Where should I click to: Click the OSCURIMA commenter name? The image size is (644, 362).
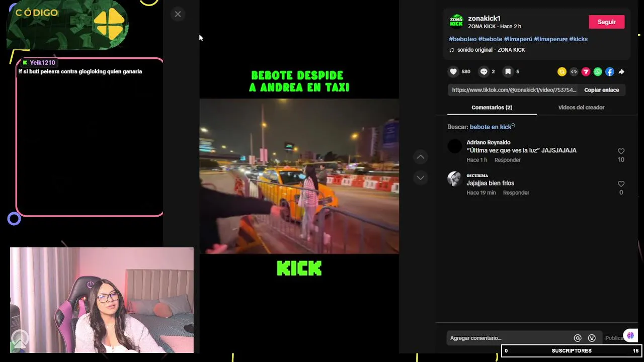477,175
